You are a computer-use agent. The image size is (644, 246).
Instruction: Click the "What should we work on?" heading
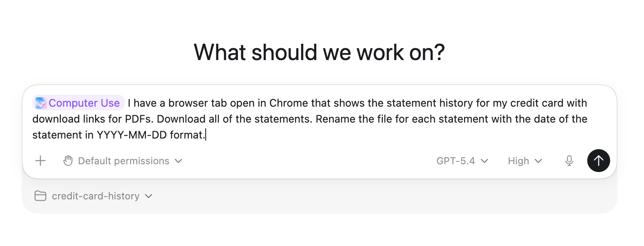[319, 52]
